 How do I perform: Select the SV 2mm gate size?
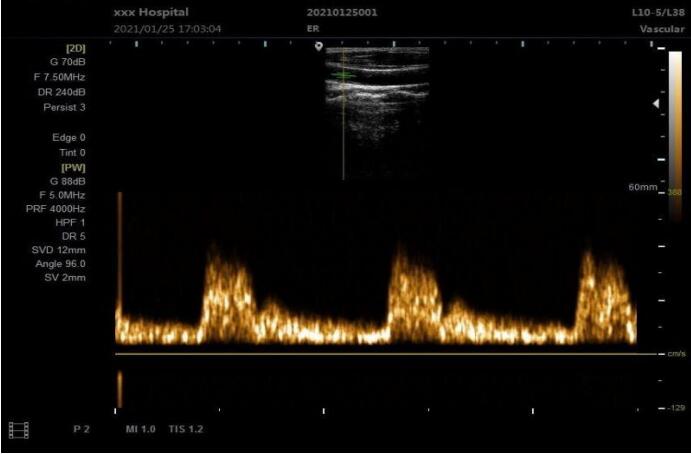67,277
